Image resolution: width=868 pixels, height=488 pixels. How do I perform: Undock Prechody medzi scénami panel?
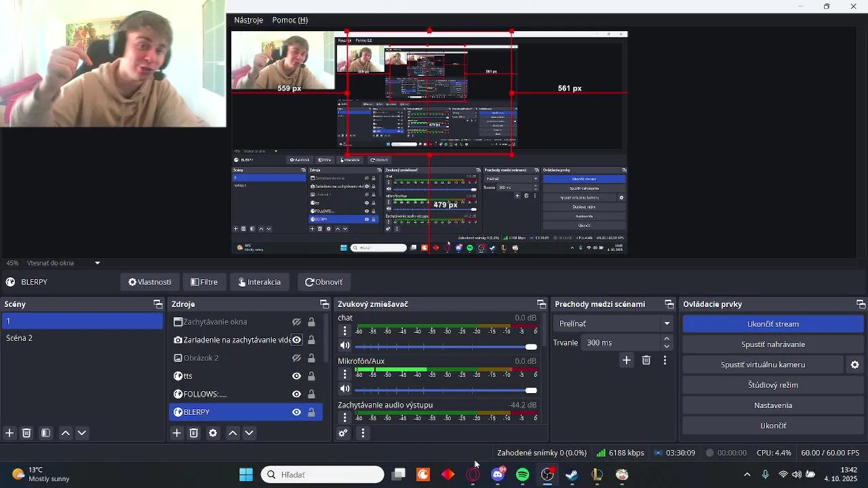tap(669, 304)
